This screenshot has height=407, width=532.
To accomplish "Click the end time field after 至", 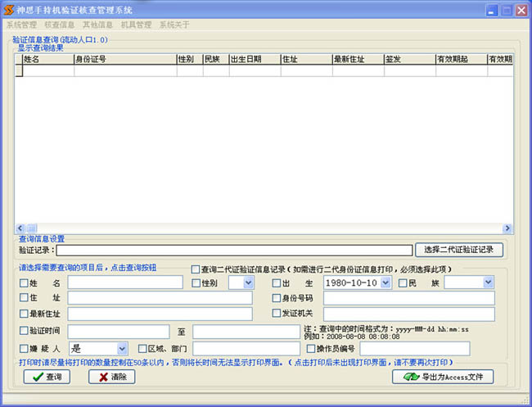I will click(x=246, y=332).
